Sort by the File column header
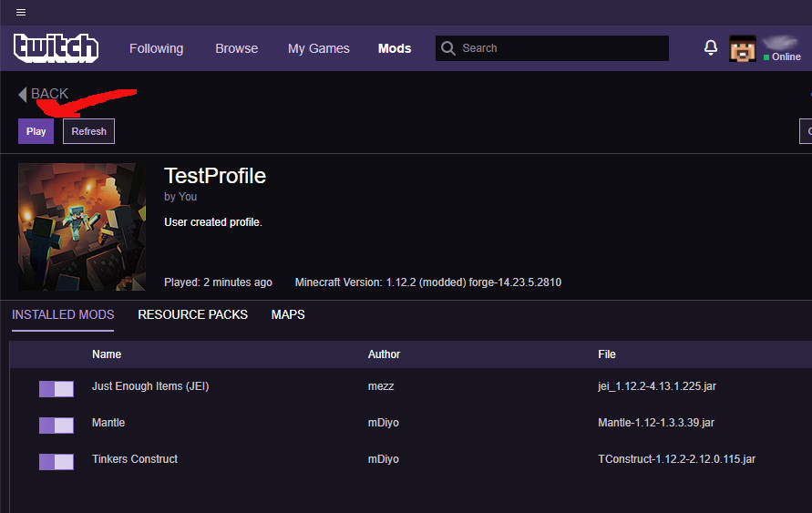 click(x=606, y=354)
